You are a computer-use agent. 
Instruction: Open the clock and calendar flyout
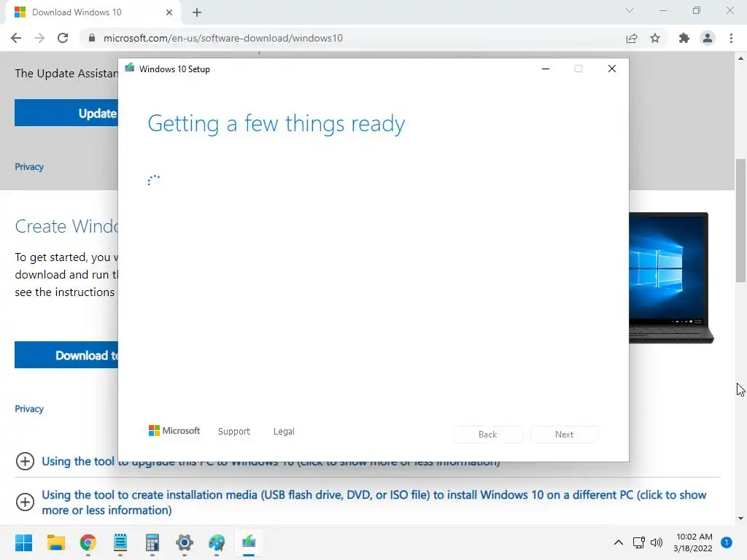pos(693,542)
